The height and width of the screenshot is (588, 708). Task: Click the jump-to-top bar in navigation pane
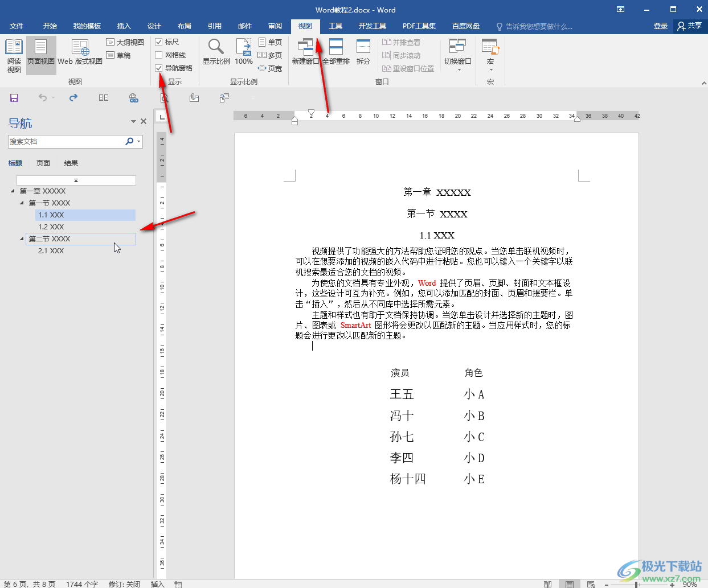coord(76,180)
